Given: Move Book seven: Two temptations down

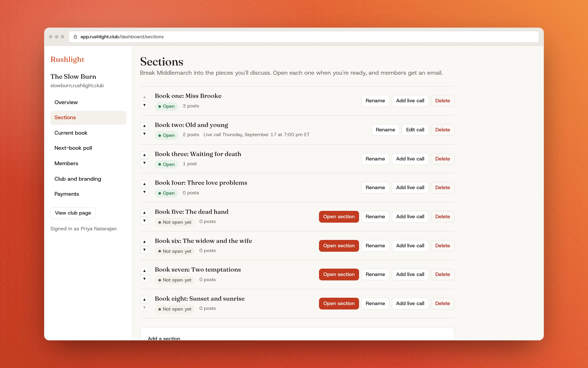Looking at the screenshot, I should click(144, 279).
